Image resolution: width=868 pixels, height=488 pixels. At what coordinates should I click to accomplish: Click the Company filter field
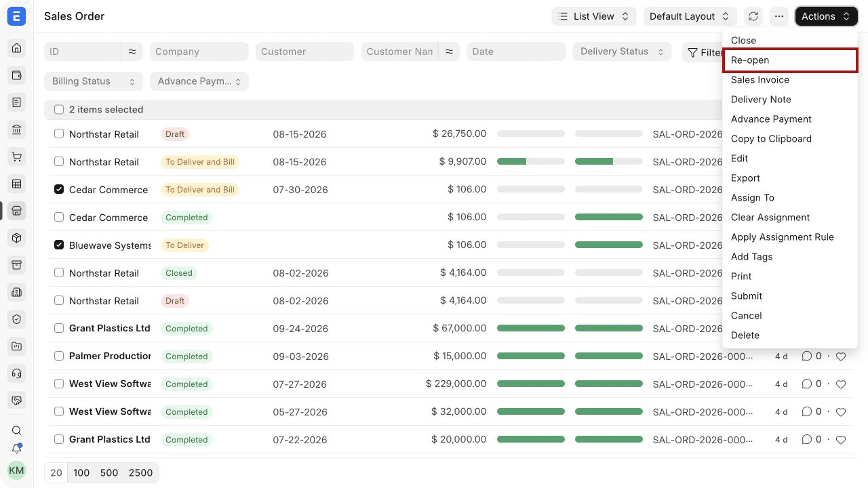click(199, 52)
